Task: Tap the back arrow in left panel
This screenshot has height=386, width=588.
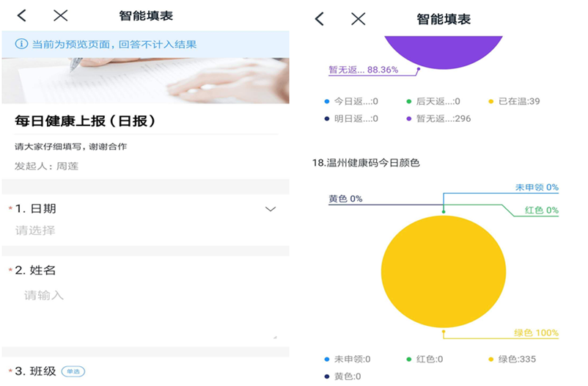Action: pyautogui.click(x=22, y=15)
